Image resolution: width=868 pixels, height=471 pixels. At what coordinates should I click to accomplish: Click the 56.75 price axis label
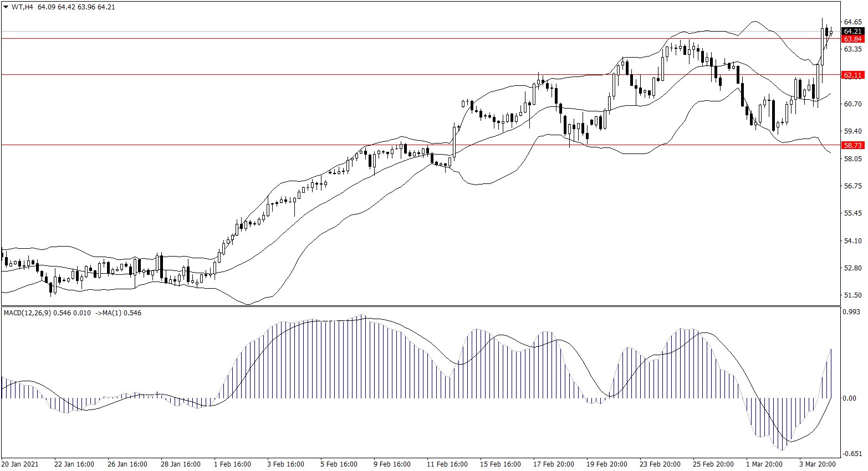[852, 186]
